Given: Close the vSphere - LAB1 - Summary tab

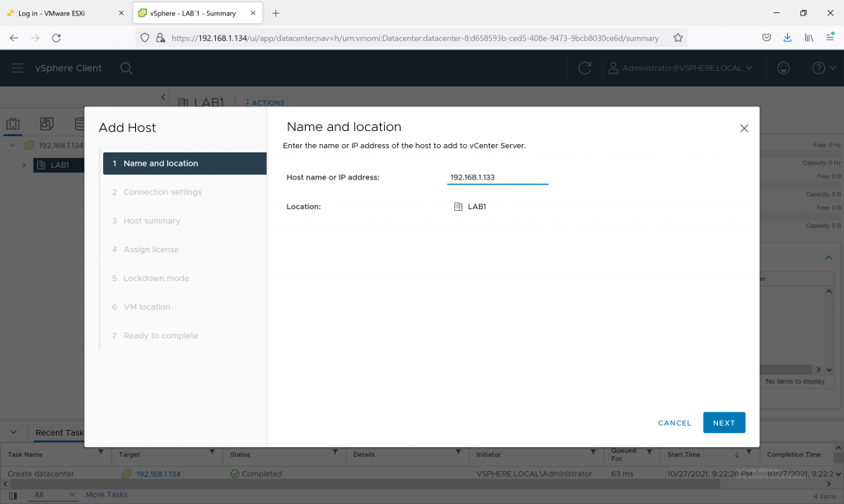Looking at the screenshot, I should [x=253, y=13].
